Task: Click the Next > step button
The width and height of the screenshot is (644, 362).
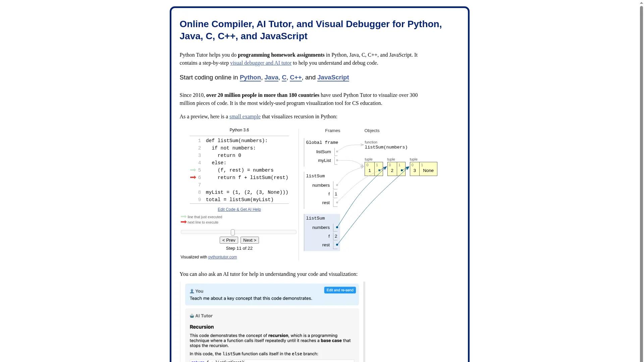Action: click(250, 240)
